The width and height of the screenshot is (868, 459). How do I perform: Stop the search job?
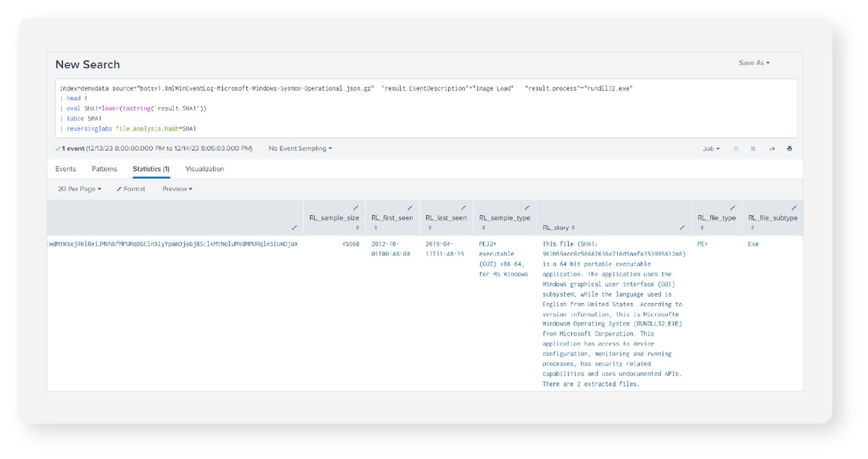coord(753,149)
